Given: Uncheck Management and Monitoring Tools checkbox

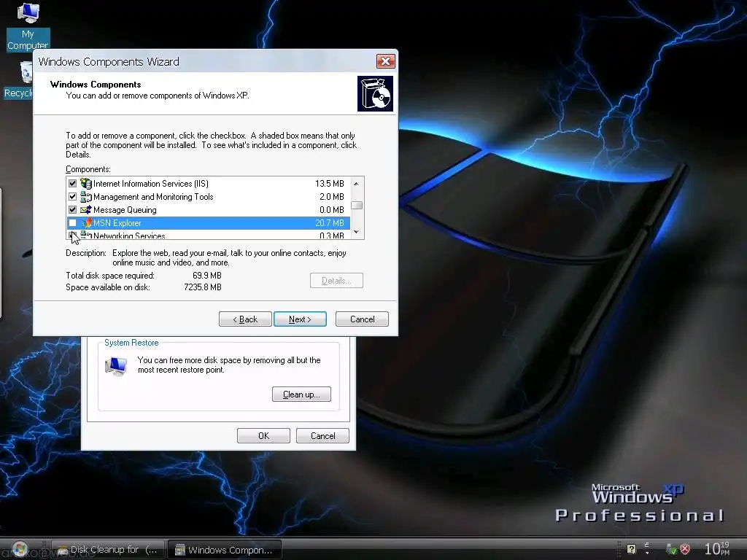Looking at the screenshot, I should tap(72, 197).
